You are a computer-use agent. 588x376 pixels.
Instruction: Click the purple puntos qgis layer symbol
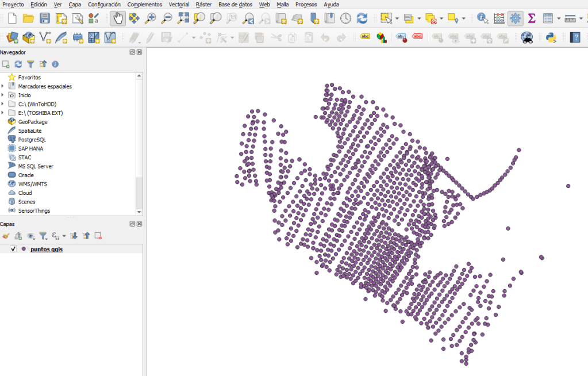tap(24, 249)
